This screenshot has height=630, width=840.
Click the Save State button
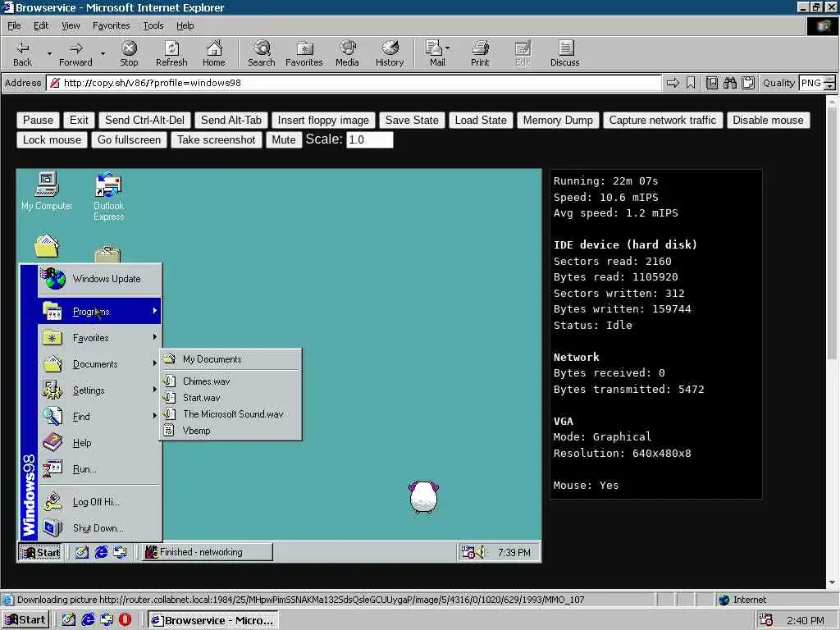(x=412, y=120)
